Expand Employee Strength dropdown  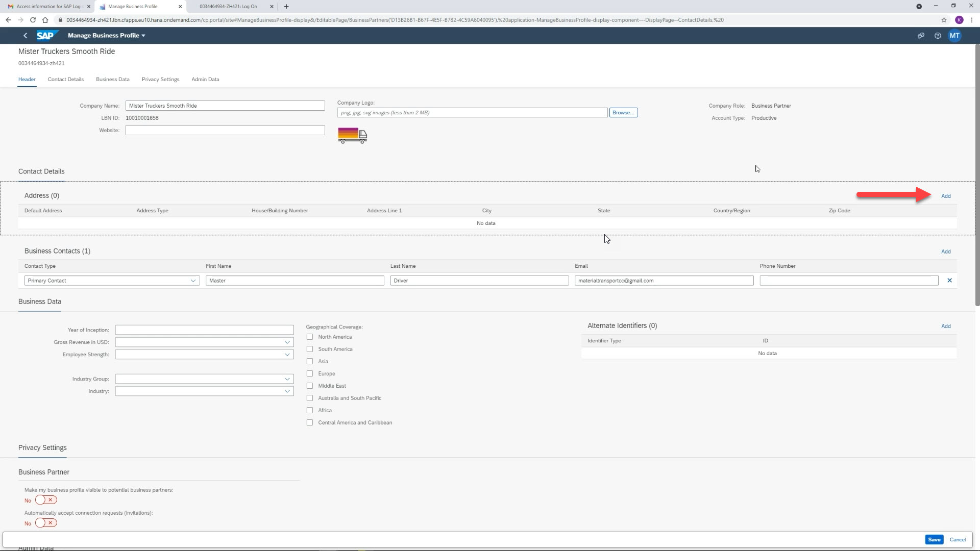(287, 355)
